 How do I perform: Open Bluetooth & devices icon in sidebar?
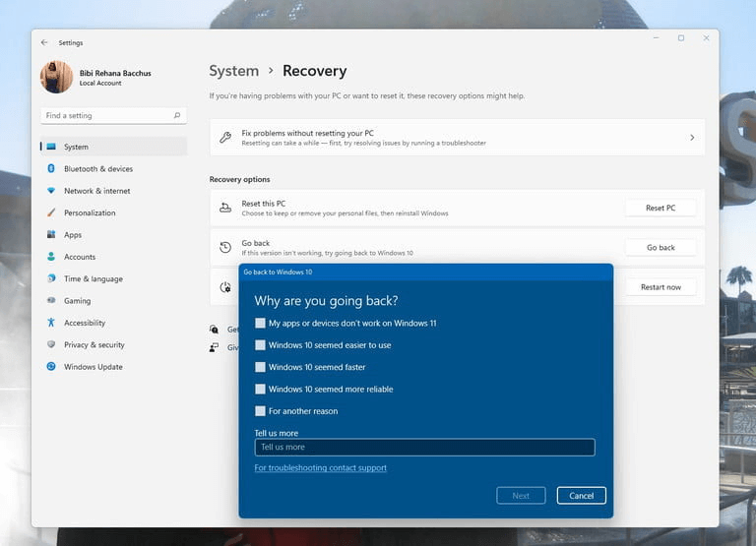pyautogui.click(x=51, y=168)
